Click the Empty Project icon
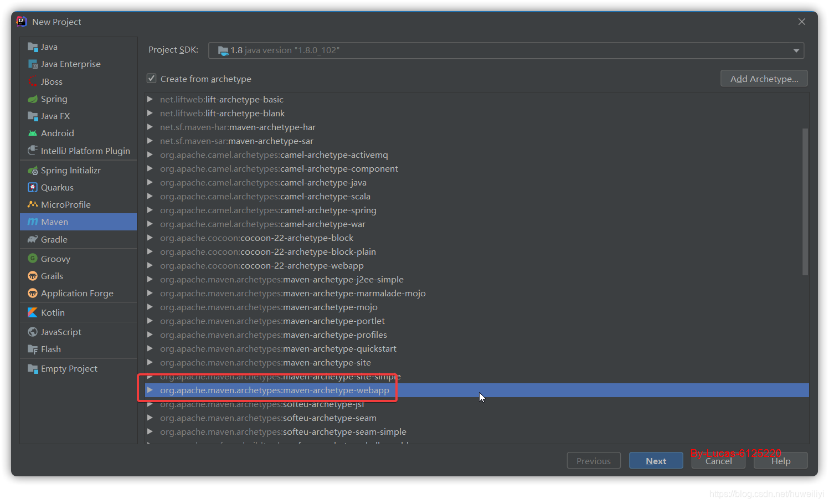Screen dimensions: 829x504 [x=33, y=368]
